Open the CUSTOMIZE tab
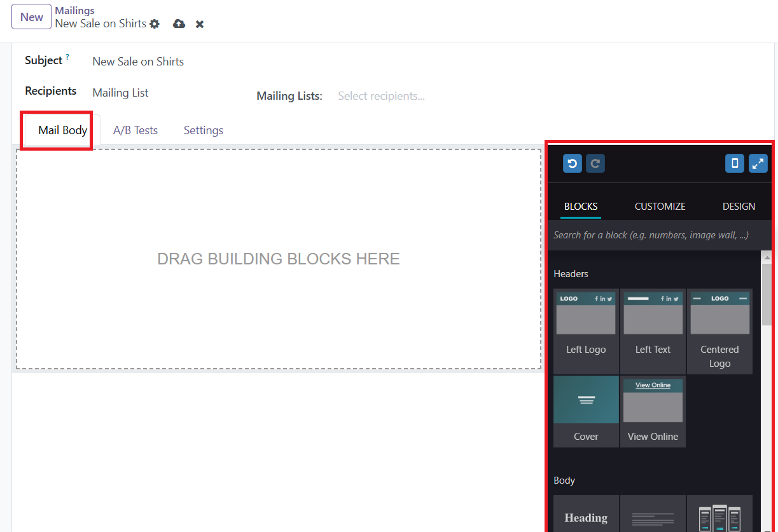This screenshot has height=532, width=778. [x=660, y=207]
